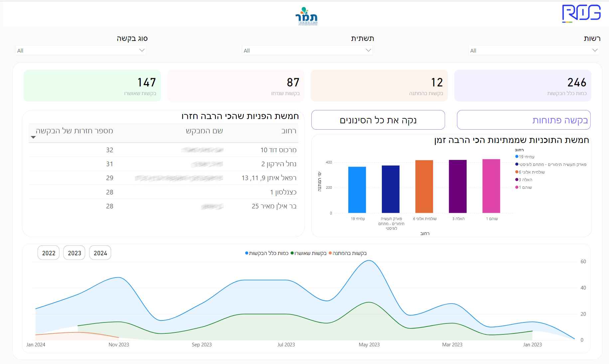Click the bar chart title about longest waiting plans
Viewport: 609px width, 364px height.
click(512, 140)
